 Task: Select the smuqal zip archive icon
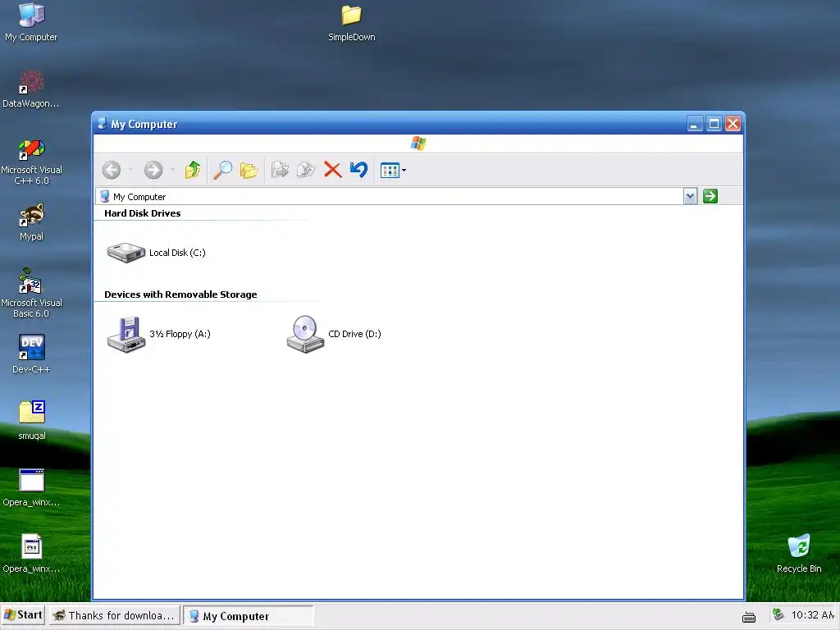tap(32, 421)
